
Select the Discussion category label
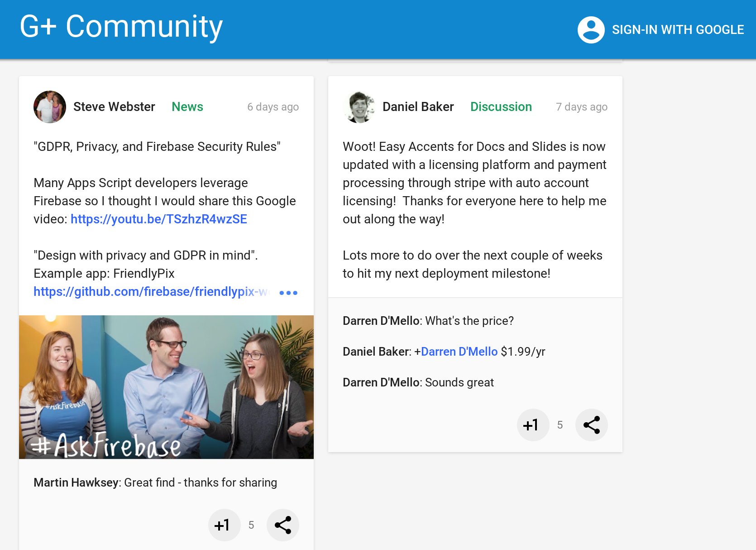tap(501, 107)
